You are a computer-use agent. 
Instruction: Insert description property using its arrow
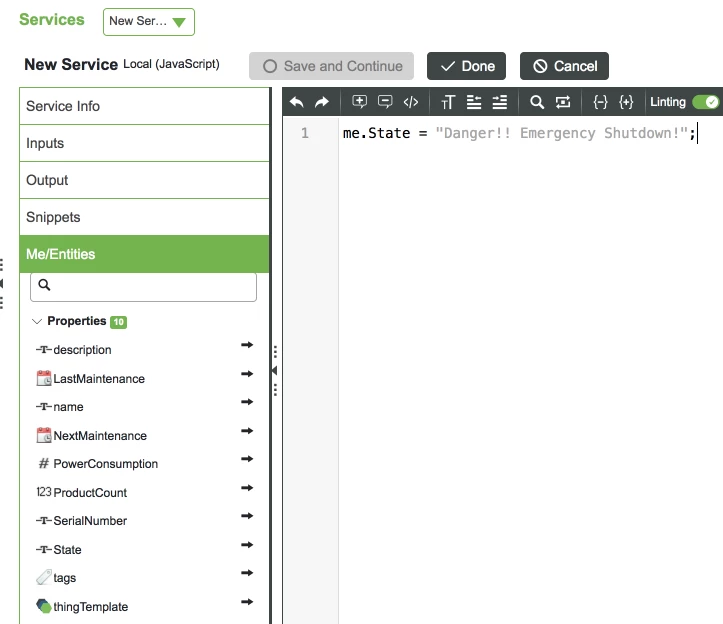(247, 345)
